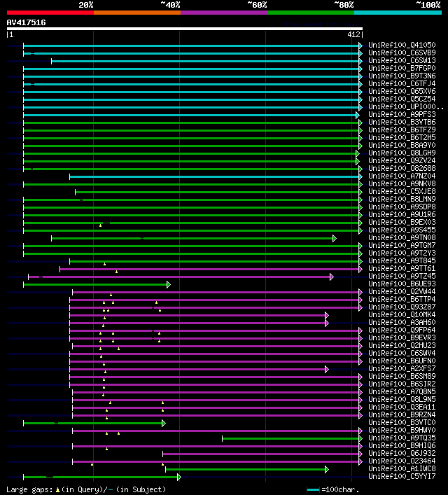
Task: Click the white AV417516 query sequence bar
Action: point(185,29)
